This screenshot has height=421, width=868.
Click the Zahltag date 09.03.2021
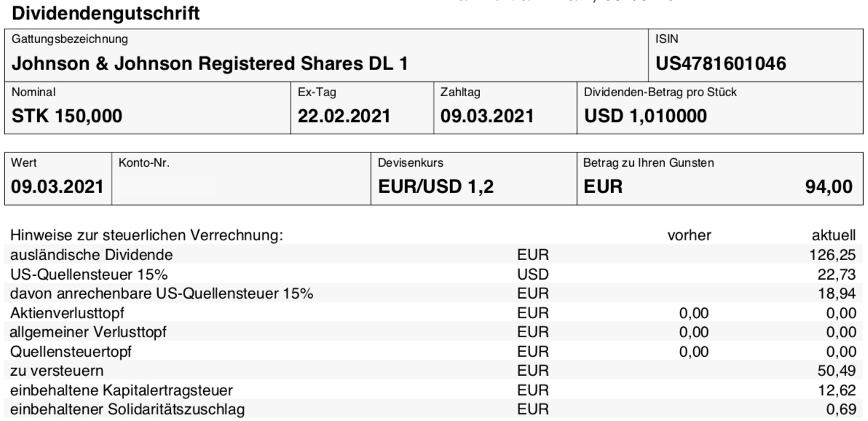coord(487,116)
